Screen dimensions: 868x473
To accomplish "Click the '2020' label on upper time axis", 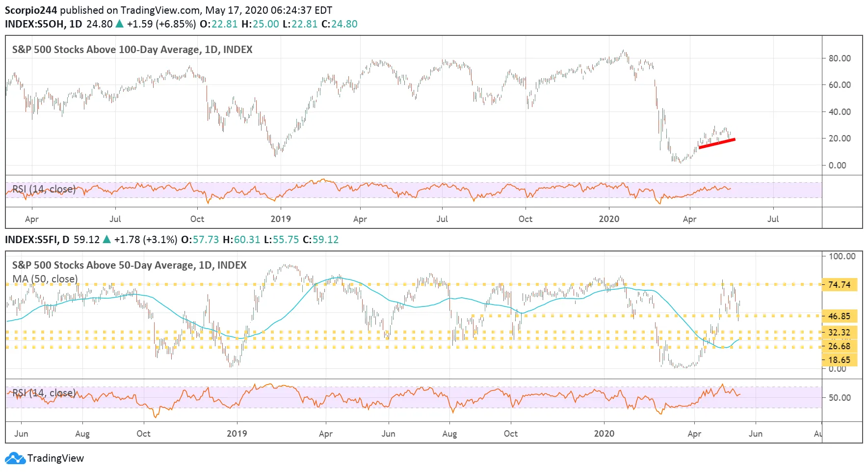I will (609, 219).
